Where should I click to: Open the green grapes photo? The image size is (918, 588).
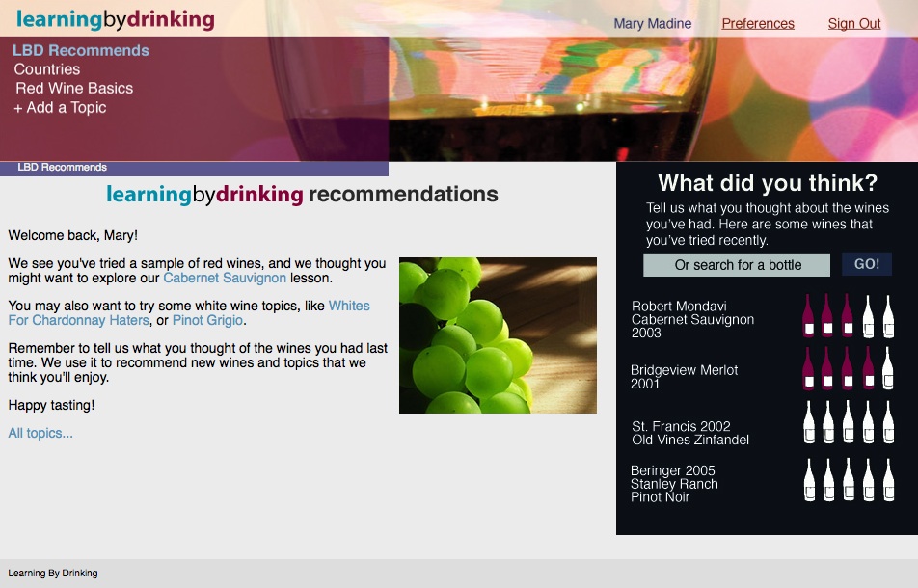coord(498,335)
